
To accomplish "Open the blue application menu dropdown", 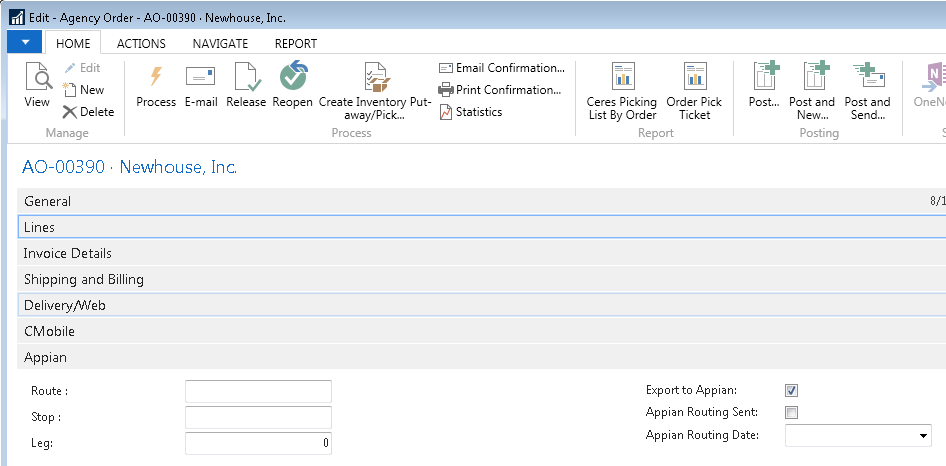I will 25,42.
